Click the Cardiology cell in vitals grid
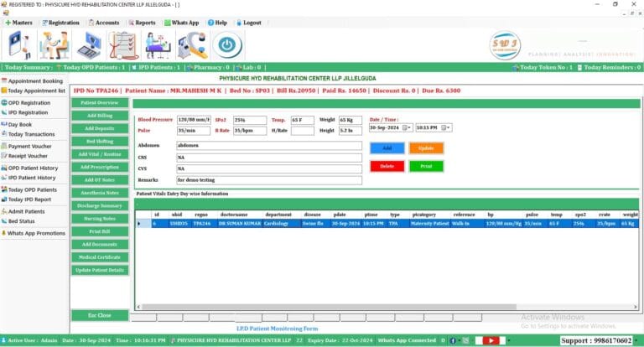This screenshot has height=347, width=644. click(282, 224)
